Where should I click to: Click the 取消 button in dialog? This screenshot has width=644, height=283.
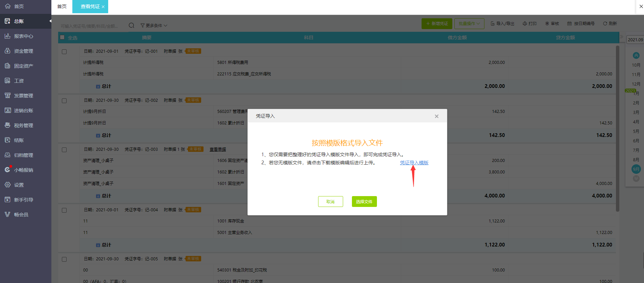[x=330, y=202]
